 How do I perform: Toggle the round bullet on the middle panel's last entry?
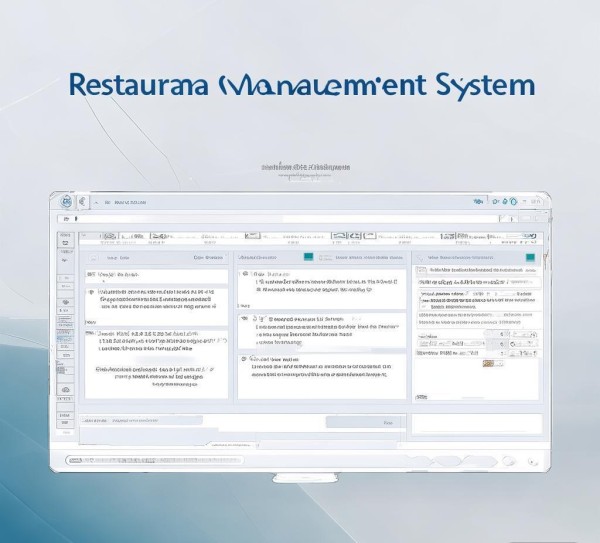(x=243, y=358)
